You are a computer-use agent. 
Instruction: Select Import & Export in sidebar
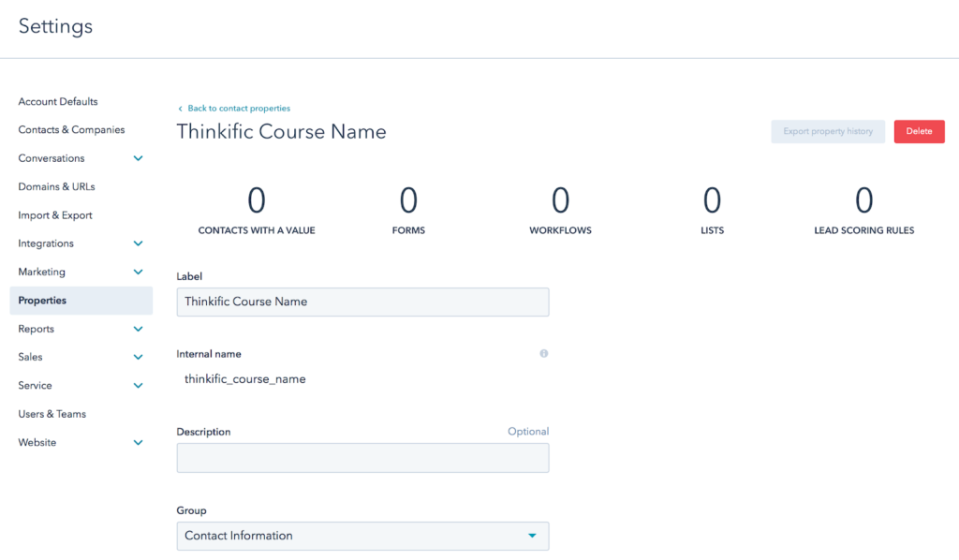(55, 215)
